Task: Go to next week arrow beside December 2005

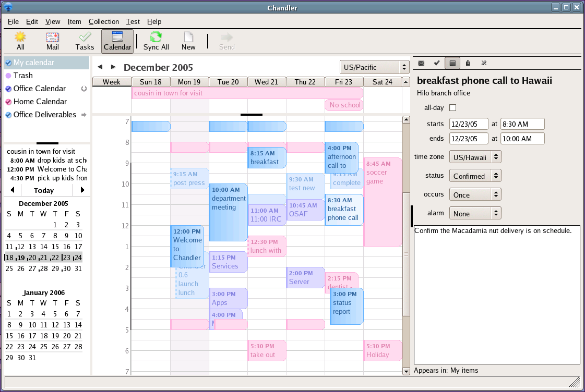Action: click(x=113, y=67)
